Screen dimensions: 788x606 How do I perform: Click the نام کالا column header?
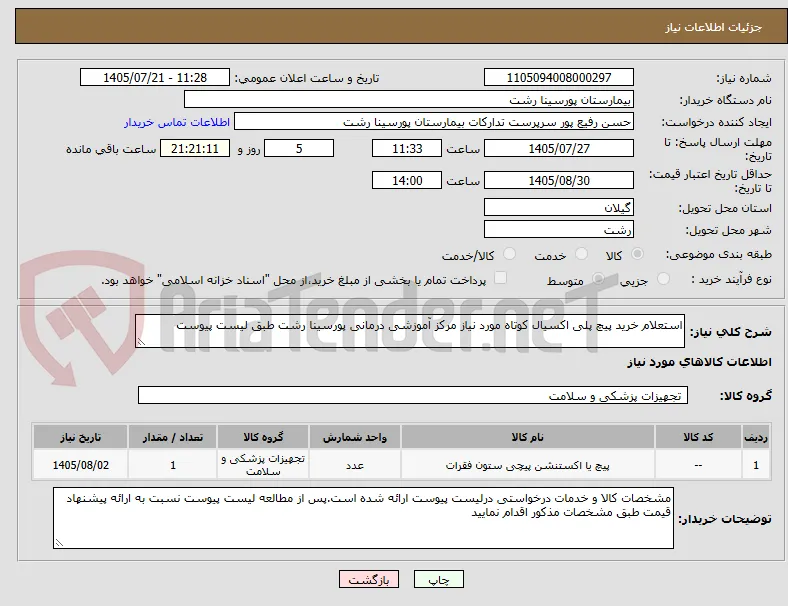(528, 437)
